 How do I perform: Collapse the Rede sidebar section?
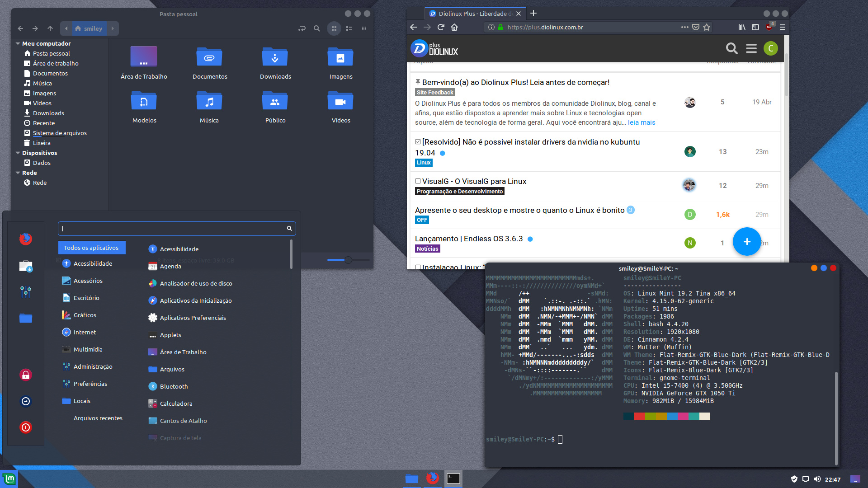[x=18, y=173]
